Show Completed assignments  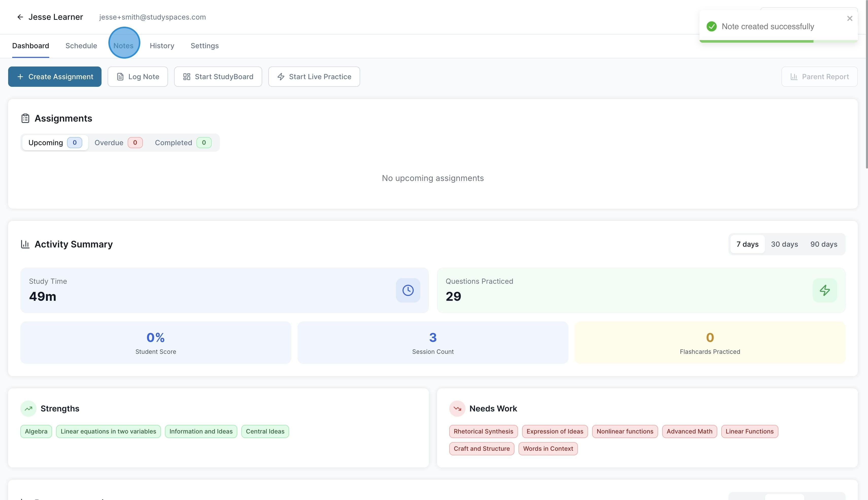[183, 143]
